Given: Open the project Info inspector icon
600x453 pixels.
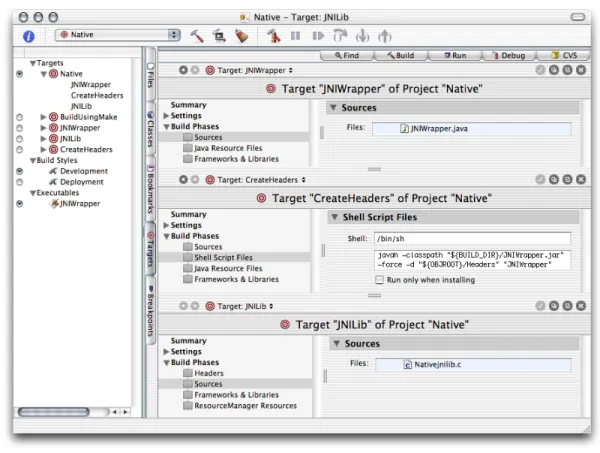Looking at the screenshot, I should pyautogui.click(x=29, y=36).
